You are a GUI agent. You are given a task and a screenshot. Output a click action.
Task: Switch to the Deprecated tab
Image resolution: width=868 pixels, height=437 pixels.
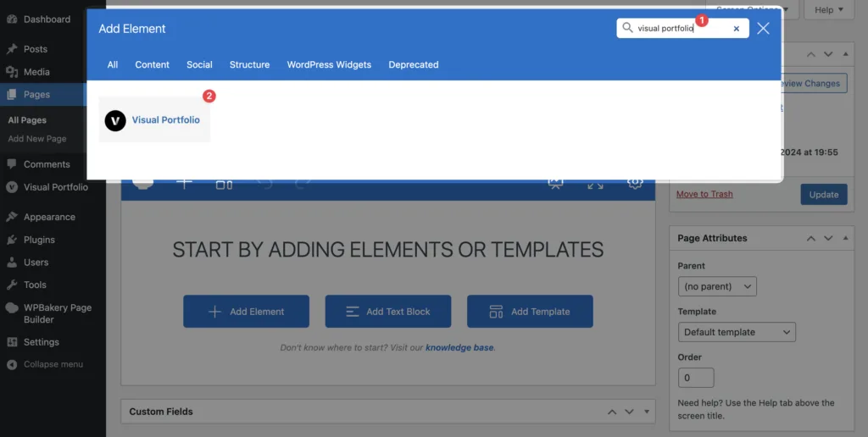pos(414,64)
